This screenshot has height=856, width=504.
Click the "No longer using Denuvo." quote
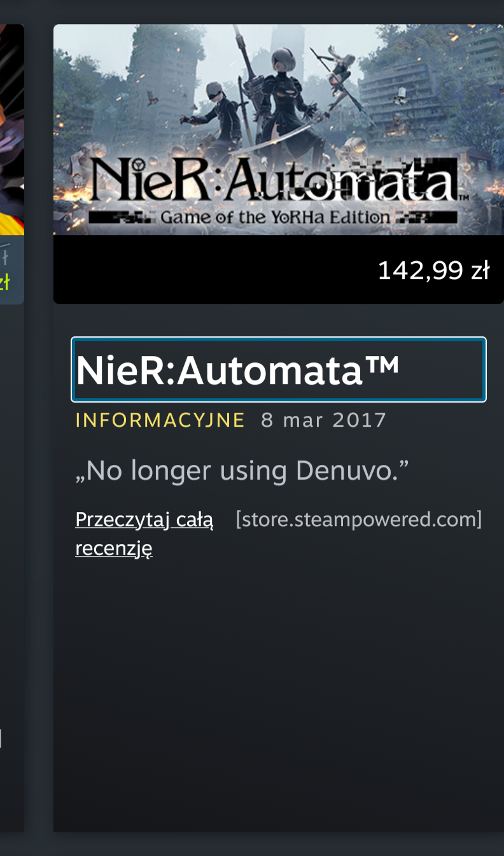point(242,471)
